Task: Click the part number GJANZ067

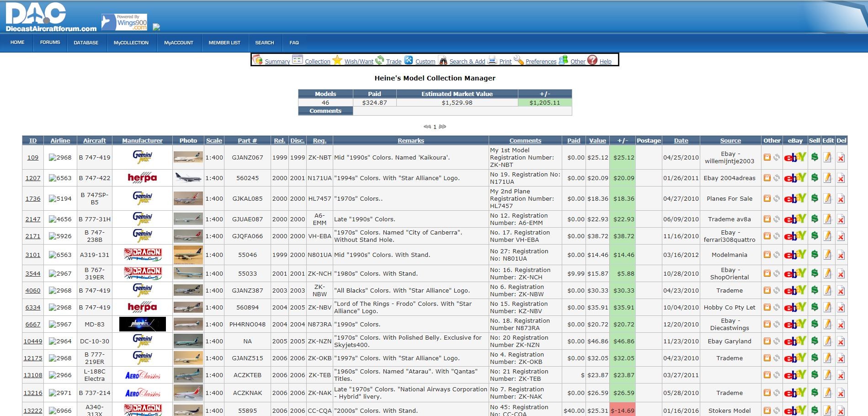Action: (247, 158)
